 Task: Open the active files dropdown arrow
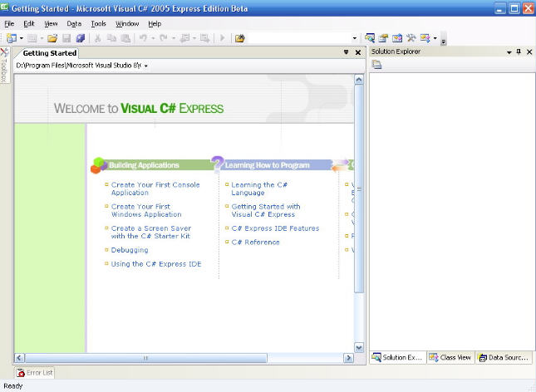pos(347,52)
